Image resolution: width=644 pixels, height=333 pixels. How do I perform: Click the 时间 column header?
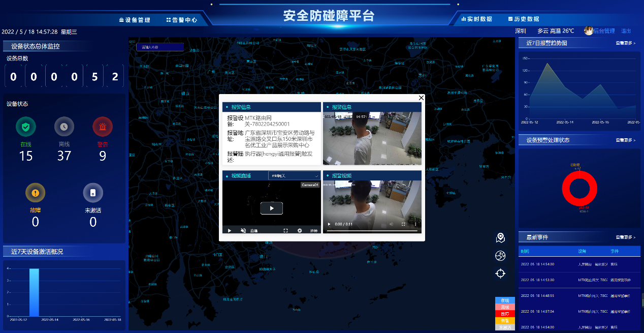(x=525, y=251)
